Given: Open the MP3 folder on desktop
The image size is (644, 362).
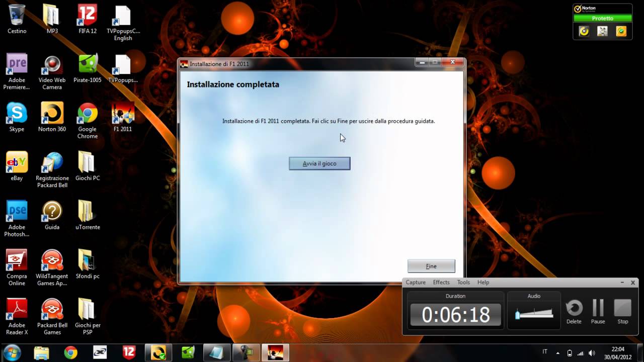Looking at the screenshot, I should click(52, 19).
